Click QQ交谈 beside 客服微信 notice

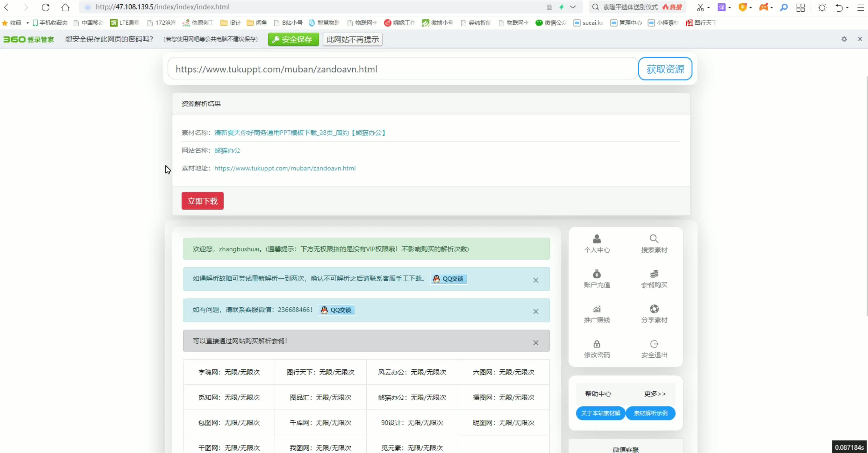(336, 310)
